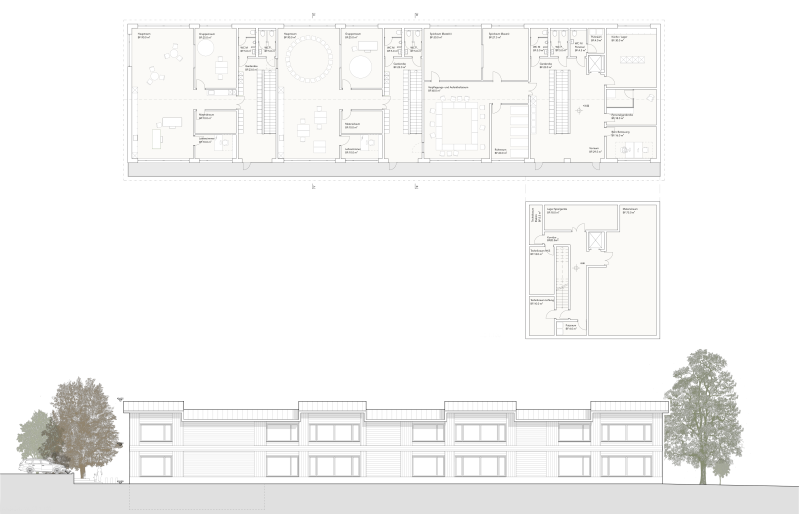Click the elevator symbol in the upper floor plan
The image size is (800, 514).
pos(597,62)
